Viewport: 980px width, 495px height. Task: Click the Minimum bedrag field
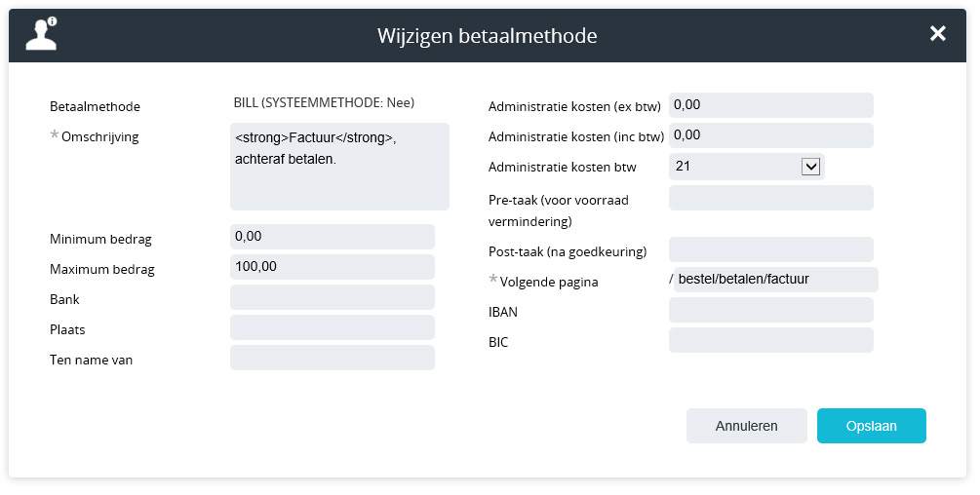click(332, 237)
